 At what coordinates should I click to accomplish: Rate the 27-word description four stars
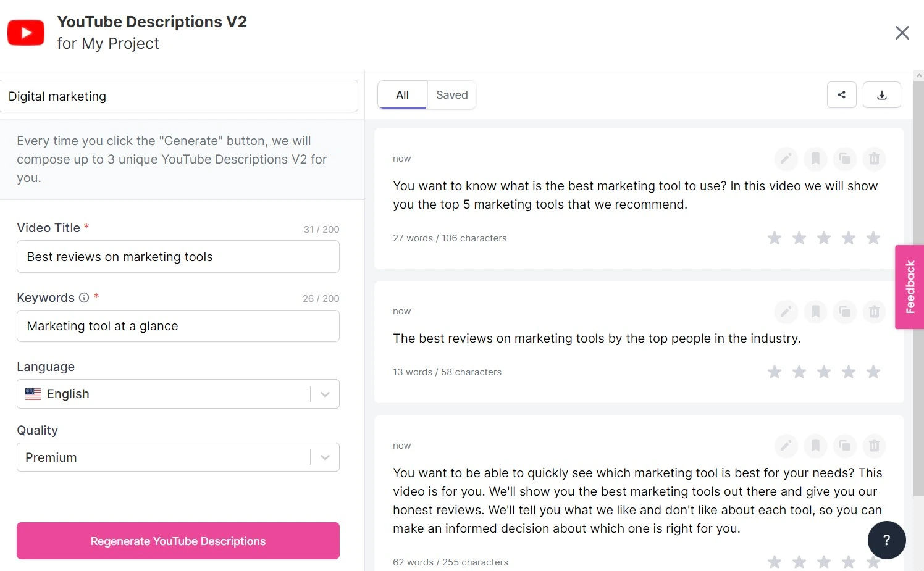(x=849, y=238)
